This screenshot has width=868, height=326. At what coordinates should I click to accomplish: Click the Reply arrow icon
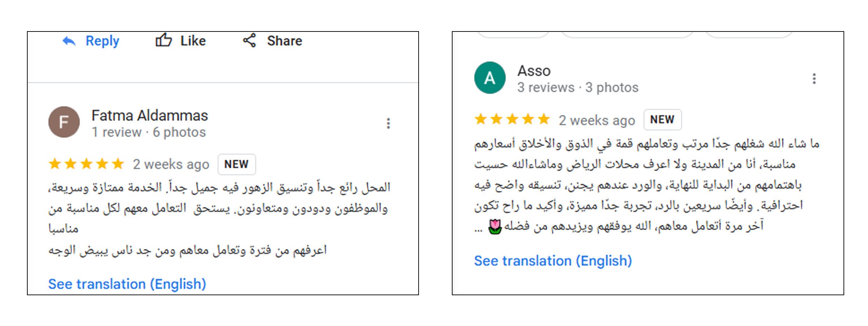(x=69, y=41)
